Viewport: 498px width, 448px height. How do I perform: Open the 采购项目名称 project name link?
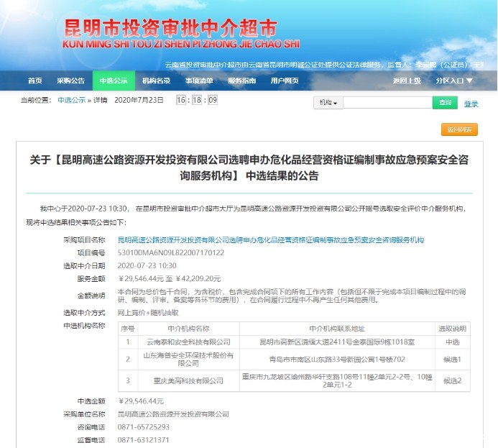click(270, 239)
